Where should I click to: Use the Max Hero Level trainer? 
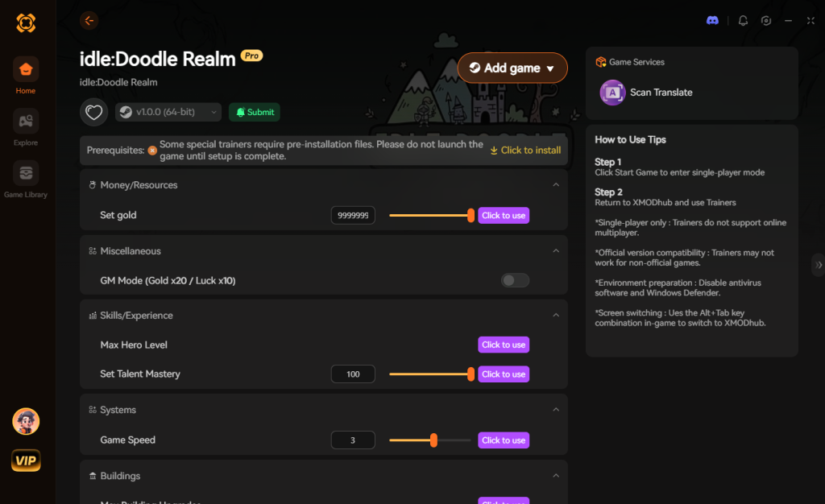503,345
